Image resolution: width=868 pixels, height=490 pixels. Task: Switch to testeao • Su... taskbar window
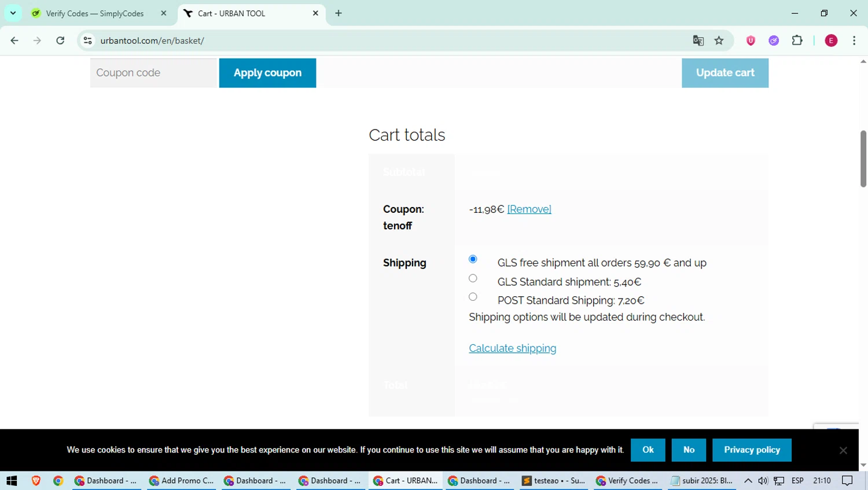pos(554,481)
